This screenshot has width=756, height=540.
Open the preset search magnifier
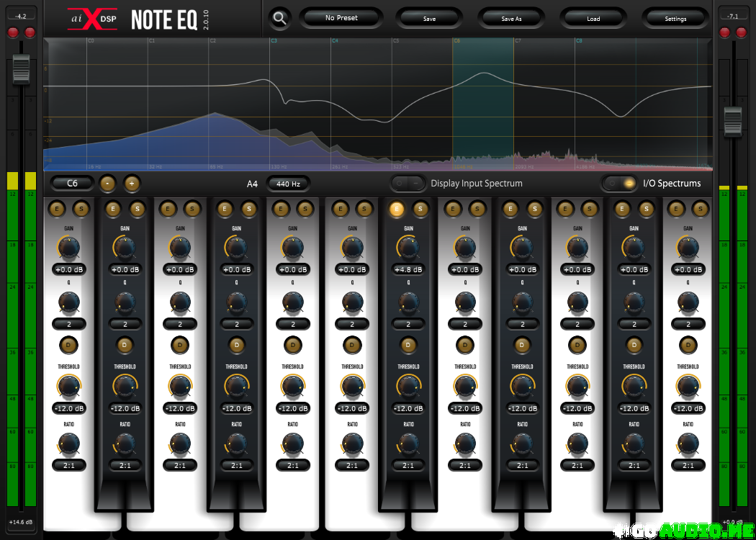[279, 18]
